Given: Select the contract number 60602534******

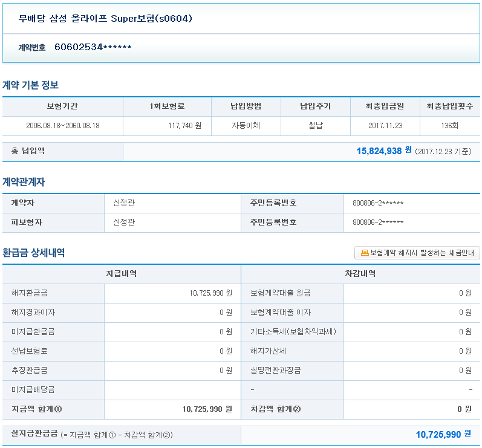Looking at the screenshot, I should pos(93,47).
